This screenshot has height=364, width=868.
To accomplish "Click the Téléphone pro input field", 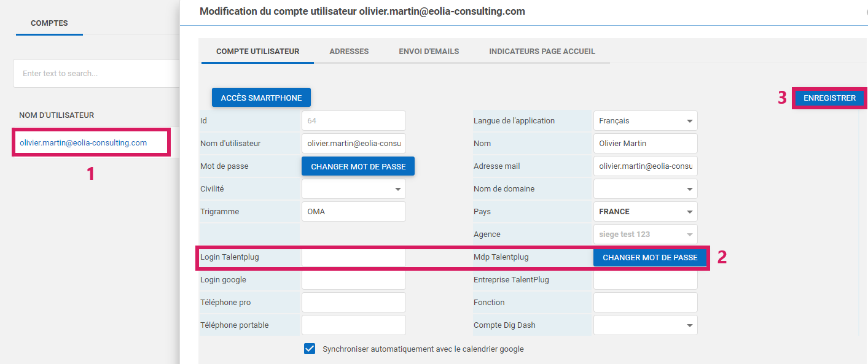I will coord(353,303).
